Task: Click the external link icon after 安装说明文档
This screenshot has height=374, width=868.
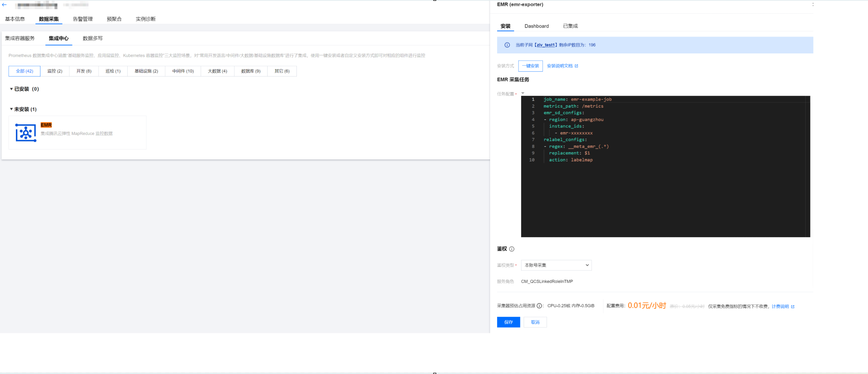Action: pos(576,66)
